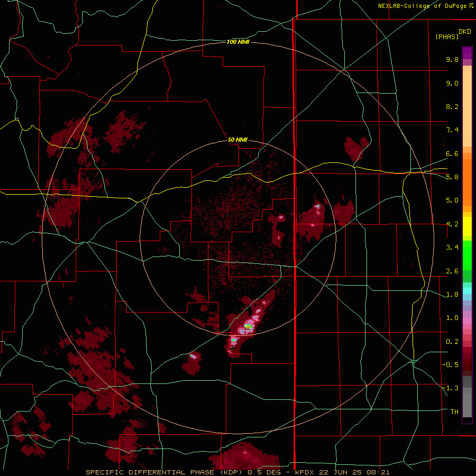Select the bright green band of the color bar
Screen dimensions: 476x476
(x=467, y=255)
